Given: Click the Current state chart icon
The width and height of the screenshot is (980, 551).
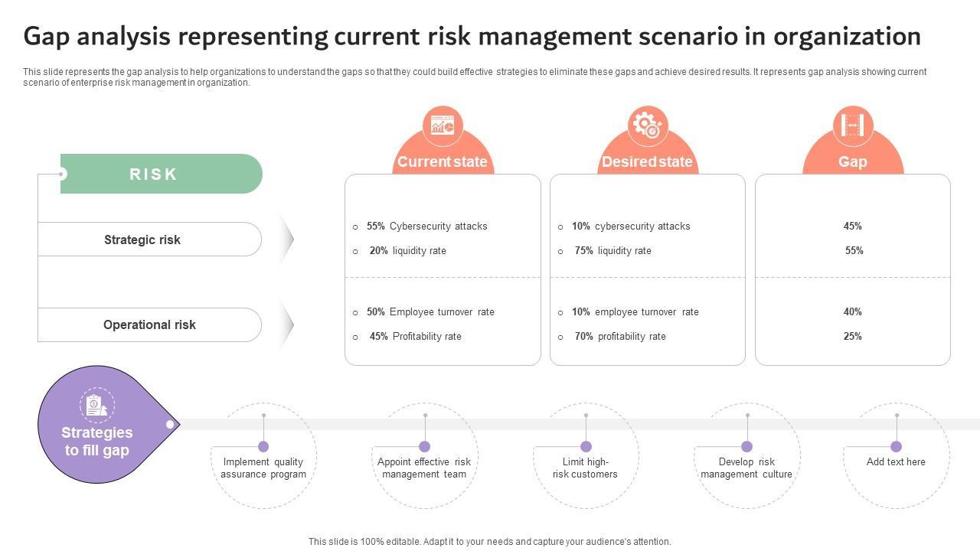Looking at the screenshot, I should click(443, 126).
